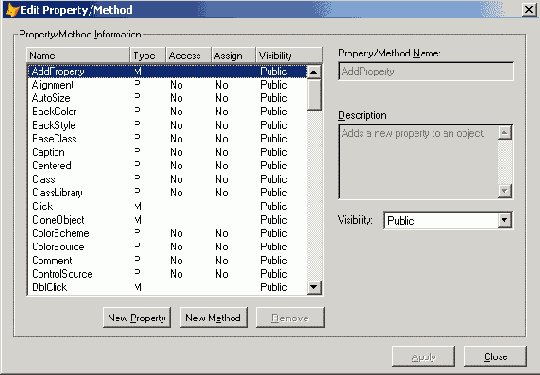The width and height of the screenshot is (540, 375).
Task: Click the Close button
Action: (x=495, y=357)
